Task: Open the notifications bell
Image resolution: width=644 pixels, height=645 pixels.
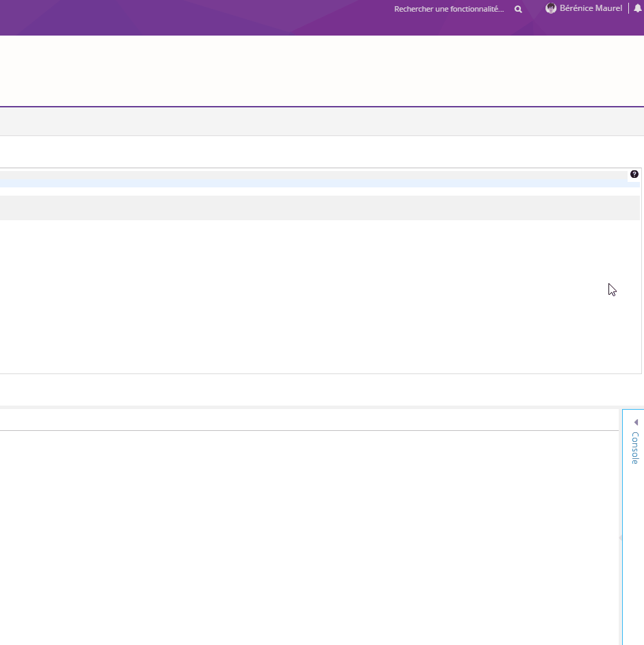Action: [637, 8]
